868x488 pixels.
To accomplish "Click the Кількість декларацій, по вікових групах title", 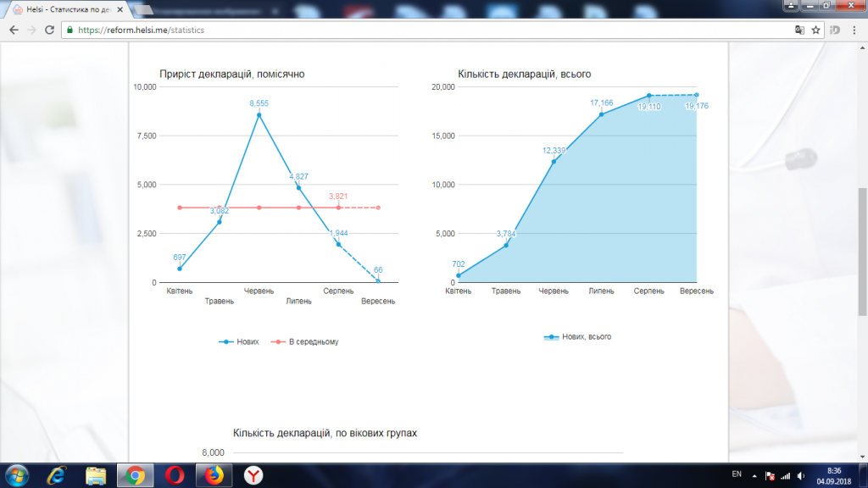I will (x=325, y=433).
